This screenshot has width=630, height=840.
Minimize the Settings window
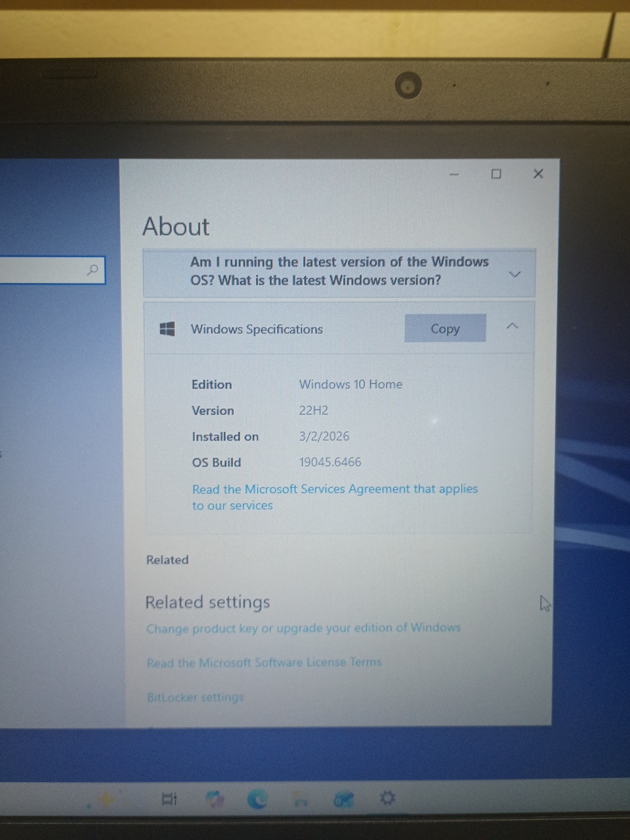click(x=455, y=174)
